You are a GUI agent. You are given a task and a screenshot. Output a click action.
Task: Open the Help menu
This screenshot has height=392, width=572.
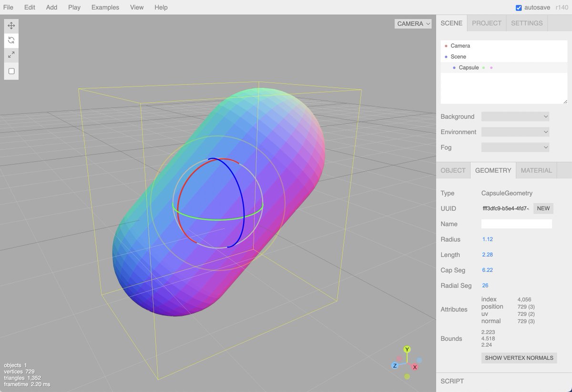[161, 7]
